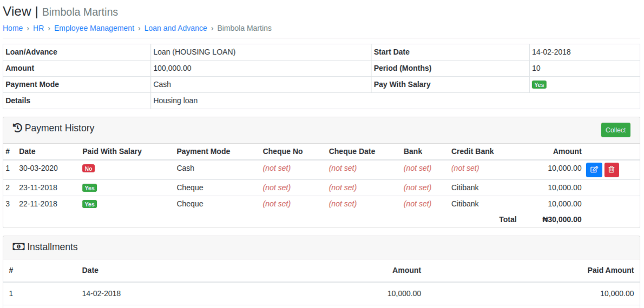Click the Yes badge on the 23-11-2018 payment
The width and height of the screenshot is (644, 308).
89,188
